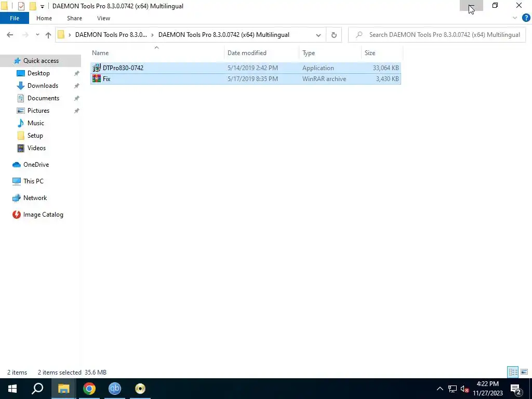Click date 5/14/2019 2:42 PM cell
Screen dimensions: 532x399
coord(252,68)
